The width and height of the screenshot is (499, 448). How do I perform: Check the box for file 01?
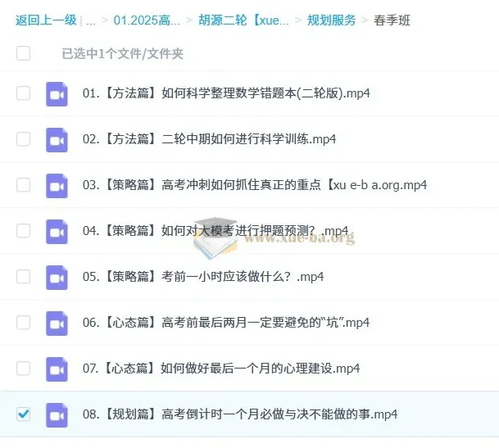click(24, 93)
